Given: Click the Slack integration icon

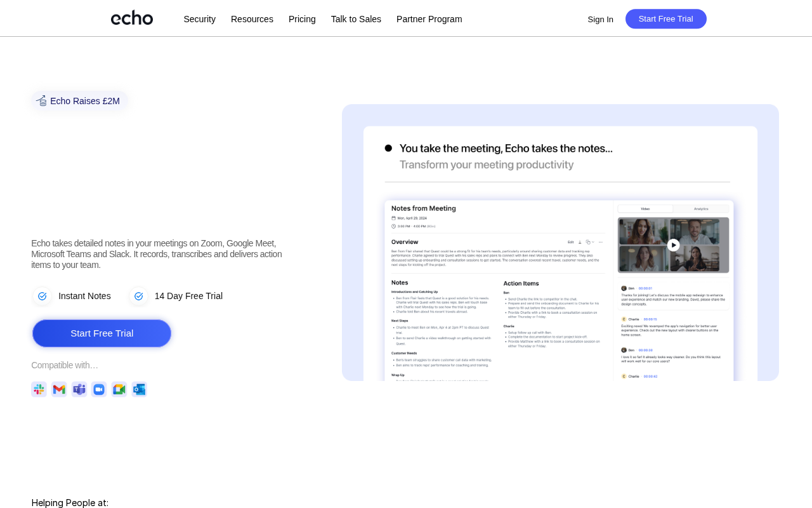Looking at the screenshot, I should click(39, 389).
